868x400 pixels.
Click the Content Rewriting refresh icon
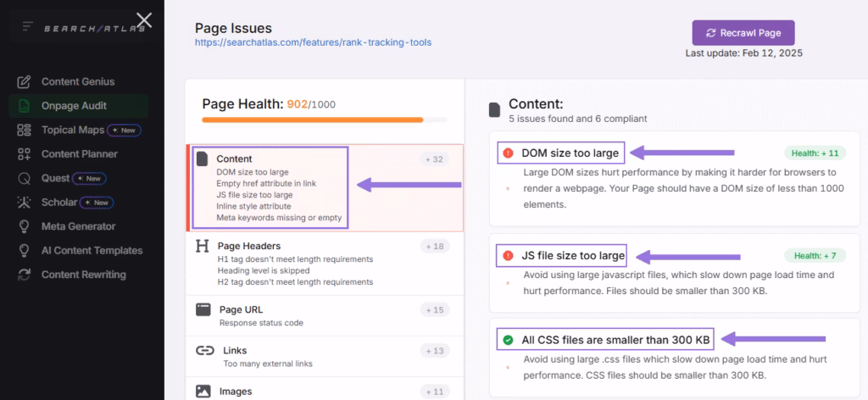click(25, 275)
